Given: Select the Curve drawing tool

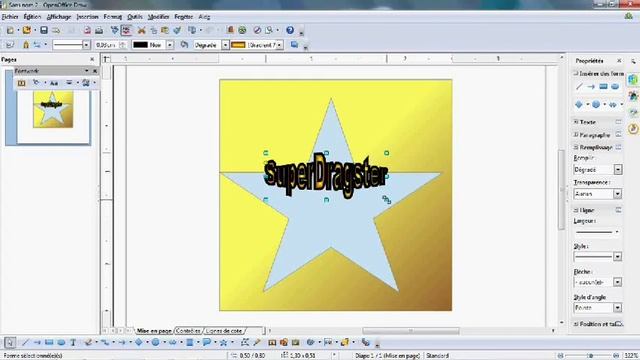Looking at the screenshot, I should pos(88,342).
